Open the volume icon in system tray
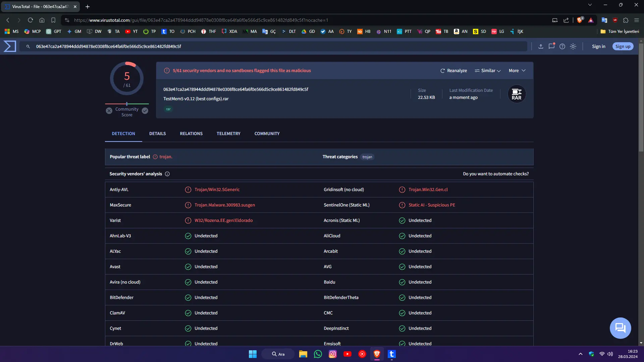 coord(610,354)
